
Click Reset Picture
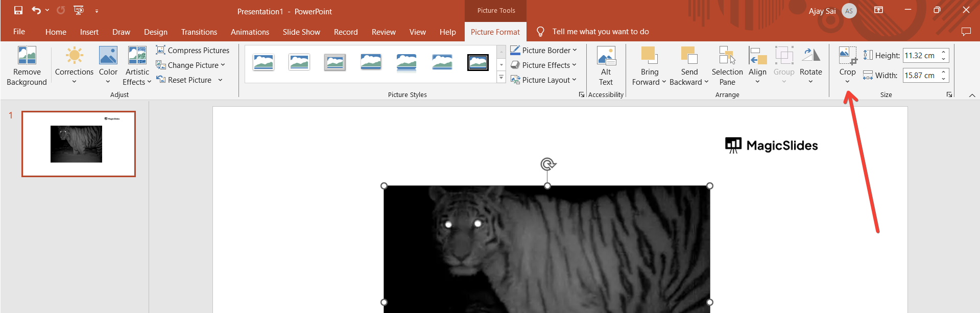[184, 80]
